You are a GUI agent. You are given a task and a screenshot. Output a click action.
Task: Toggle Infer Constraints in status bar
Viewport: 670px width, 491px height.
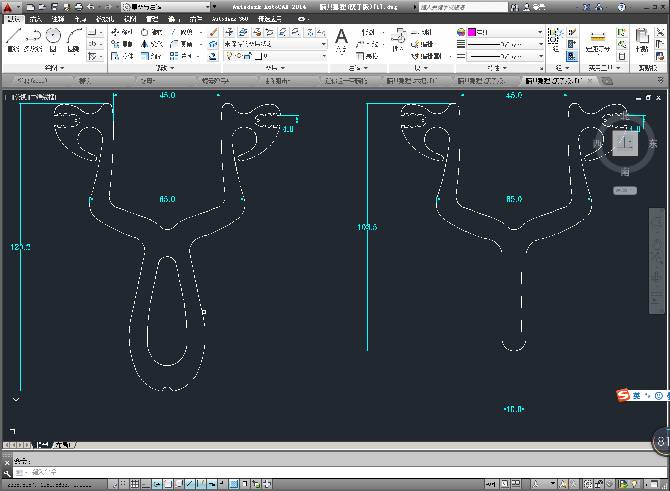coord(114,484)
